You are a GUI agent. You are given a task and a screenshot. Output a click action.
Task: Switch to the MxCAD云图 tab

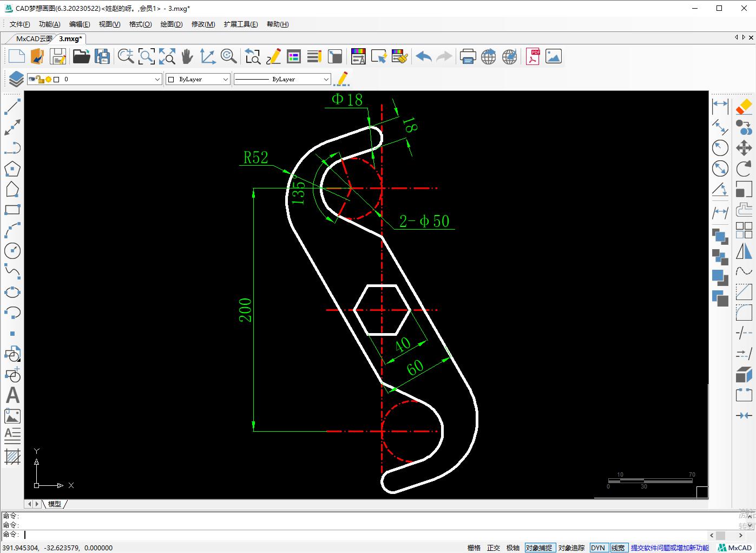pyautogui.click(x=34, y=38)
